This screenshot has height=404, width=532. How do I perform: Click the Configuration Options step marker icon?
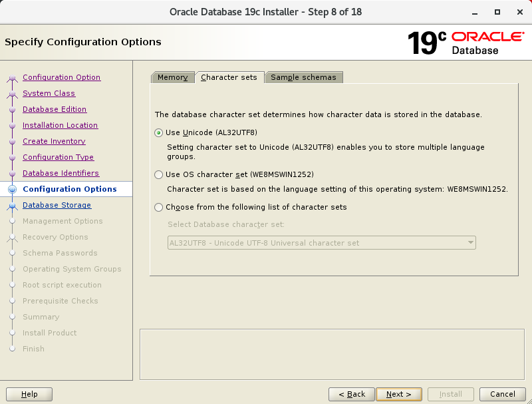pyautogui.click(x=12, y=189)
